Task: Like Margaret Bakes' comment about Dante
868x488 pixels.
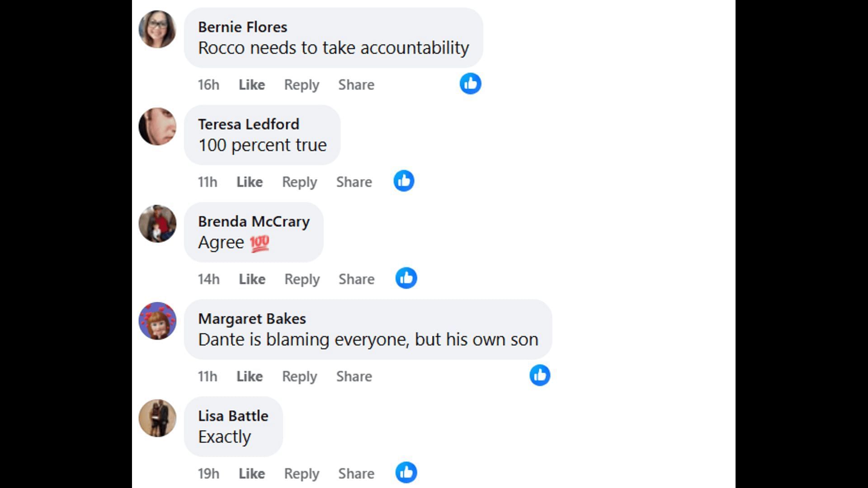Action: coord(250,376)
